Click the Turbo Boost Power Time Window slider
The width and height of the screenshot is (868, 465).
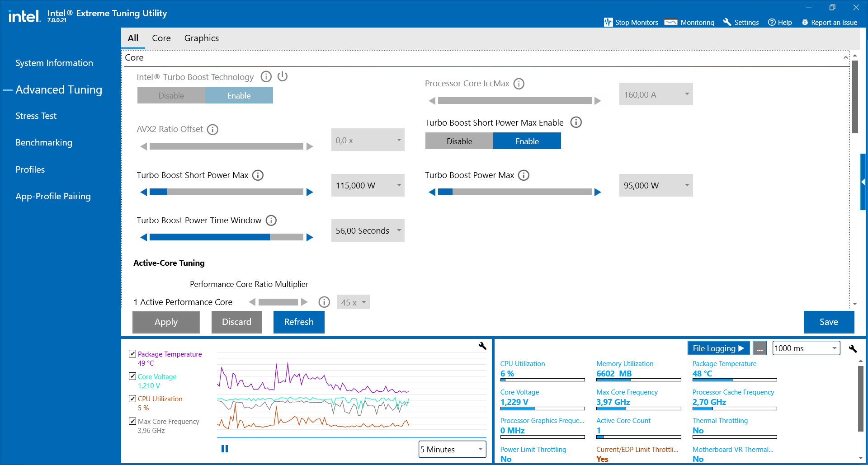point(226,237)
